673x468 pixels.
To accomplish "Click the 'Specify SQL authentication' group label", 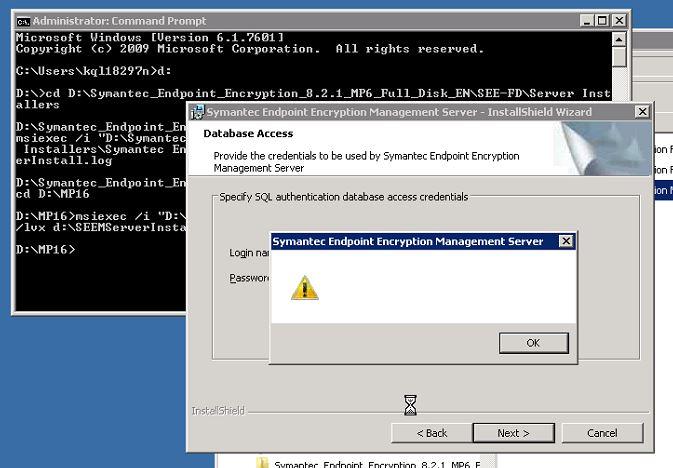I will 344,197.
